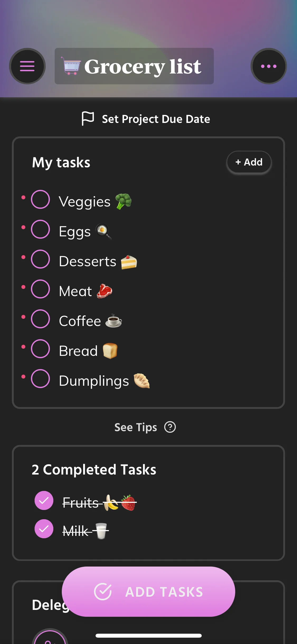Tap Set Project Due Date
This screenshot has width=297, height=644.
coord(156,119)
